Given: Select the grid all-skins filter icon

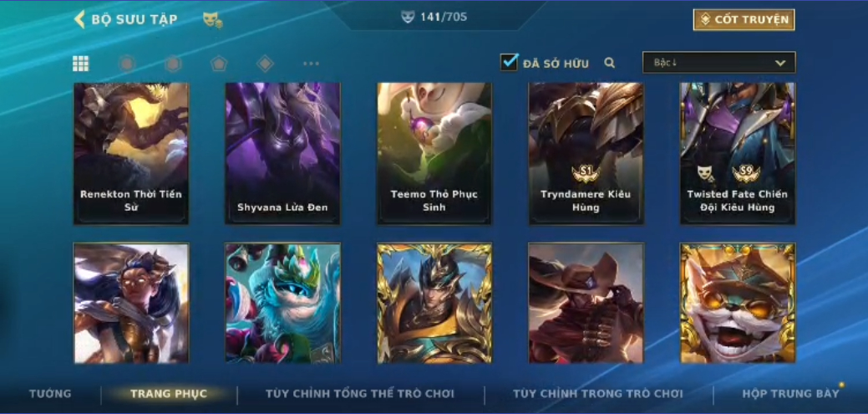Looking at the screenshot, I should click(x=81, y=64).
